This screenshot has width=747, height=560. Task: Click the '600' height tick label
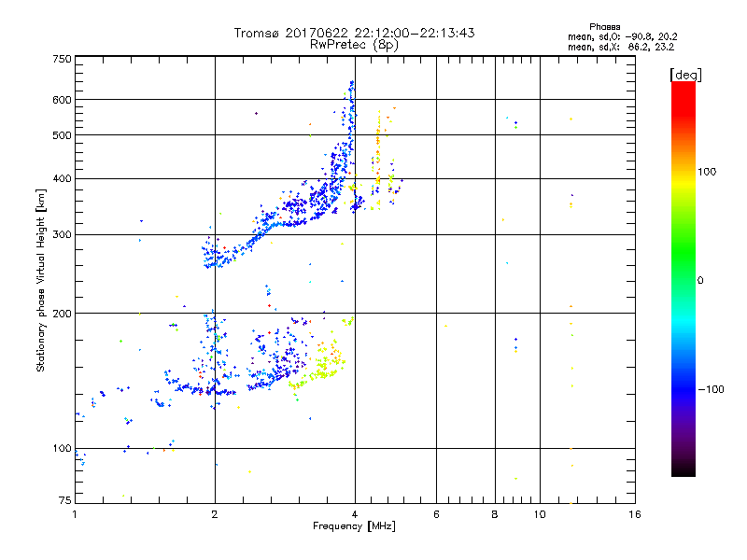click(62, 100)
